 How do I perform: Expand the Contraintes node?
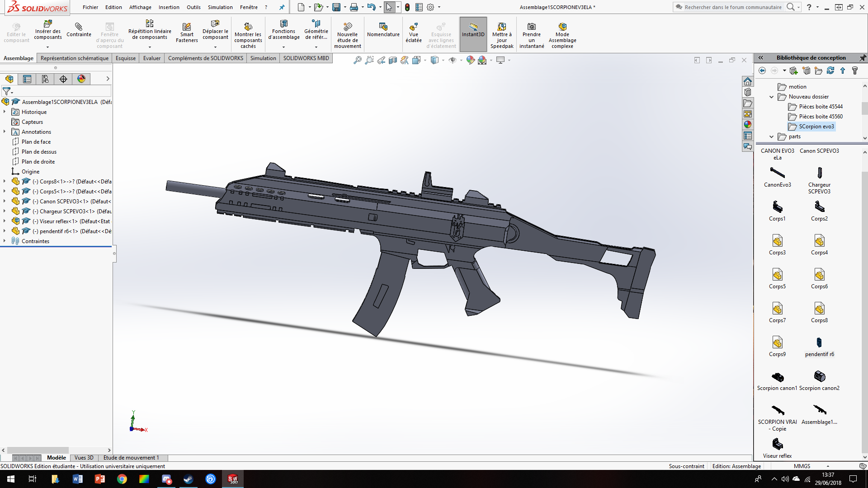(5, 241)
